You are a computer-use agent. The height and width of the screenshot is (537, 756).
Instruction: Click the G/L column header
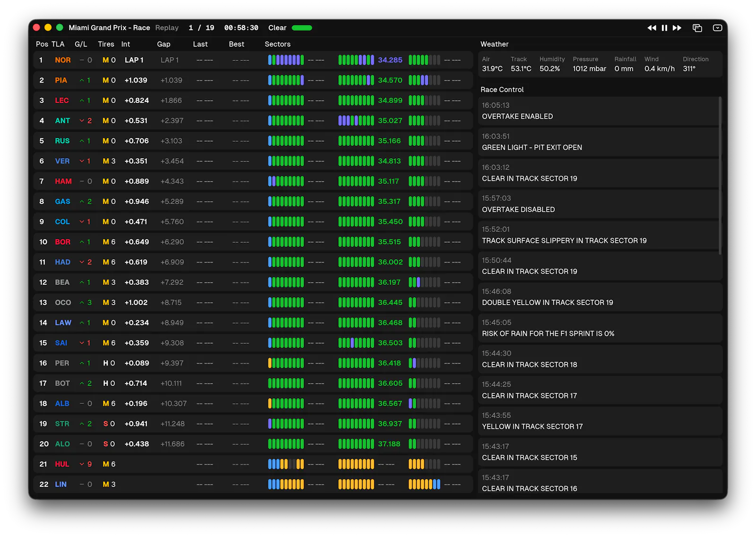(x=81, y=44)
